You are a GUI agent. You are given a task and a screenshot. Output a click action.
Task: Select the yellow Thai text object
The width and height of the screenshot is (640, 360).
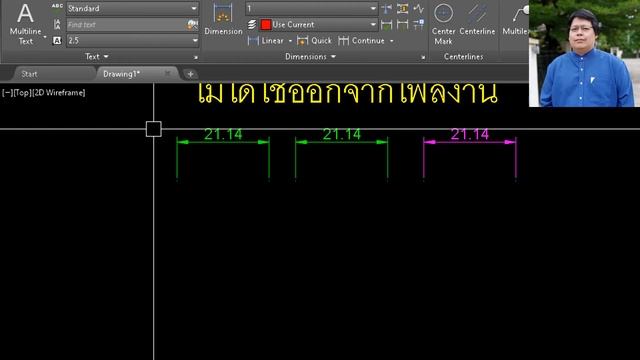[348, 93]
